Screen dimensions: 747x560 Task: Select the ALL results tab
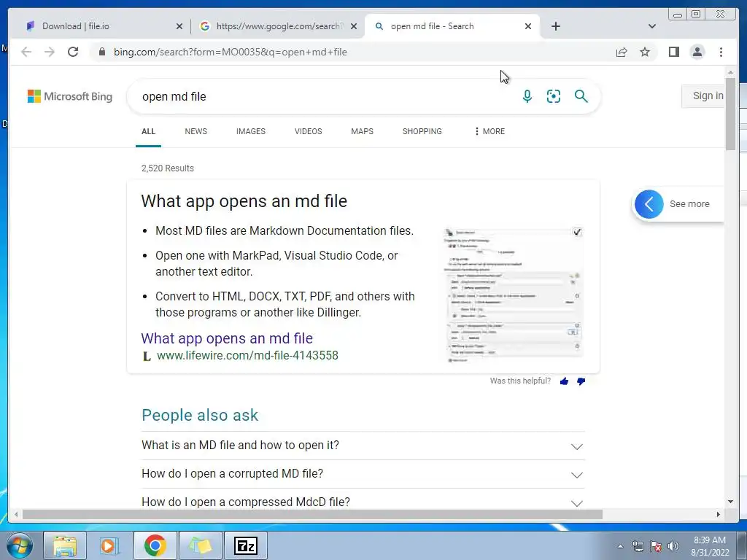(x=148, y=131)
